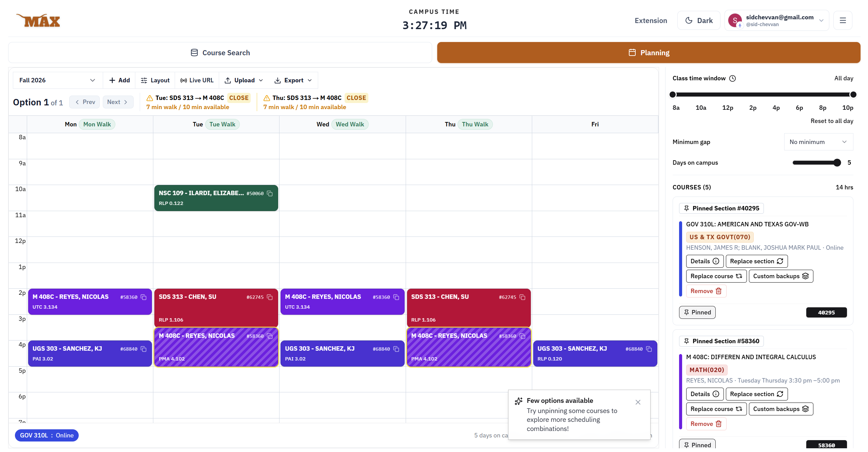Switch to Course Search tab
Image resolution: width=868 pixels, height=452 pixels.
coord(220,53)
